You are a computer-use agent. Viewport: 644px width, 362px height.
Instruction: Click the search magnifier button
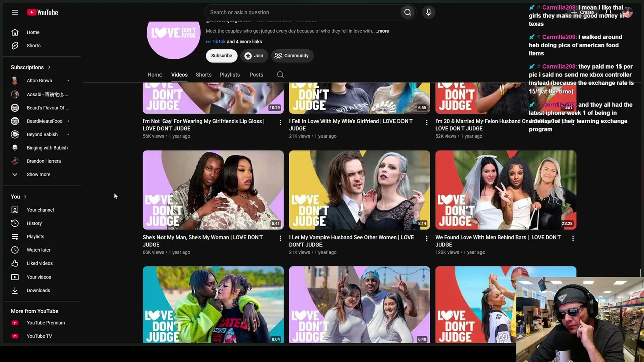407,12
